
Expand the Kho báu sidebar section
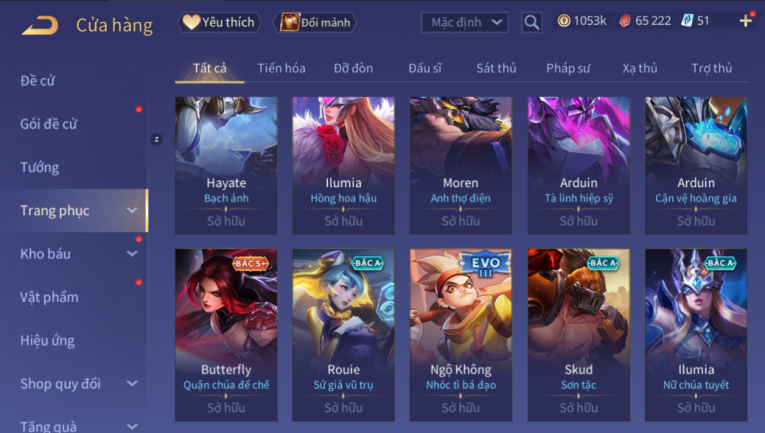pos(132,254)
